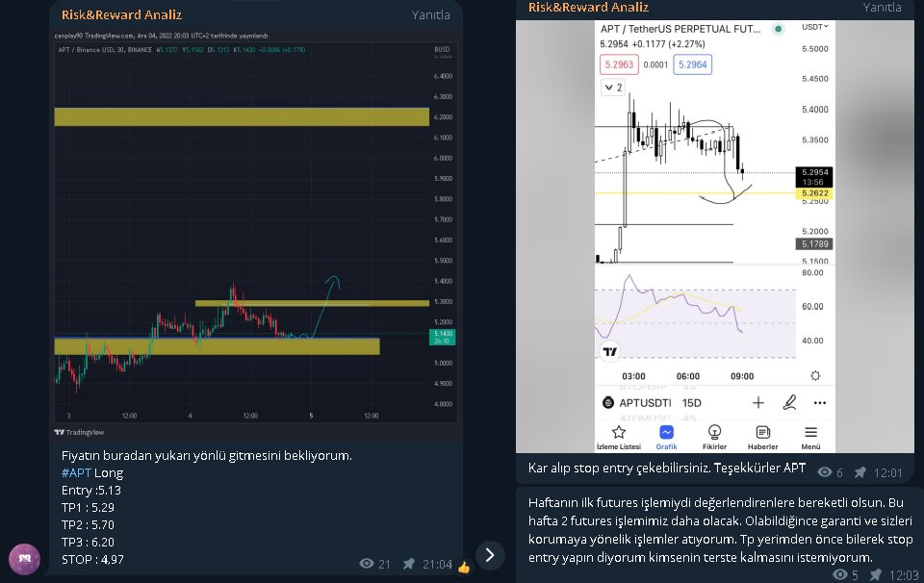Screen dimensions: 924x583
Task: Click the views eye icon showing 6
Action: pyautogui.click(x=825, y=471)
